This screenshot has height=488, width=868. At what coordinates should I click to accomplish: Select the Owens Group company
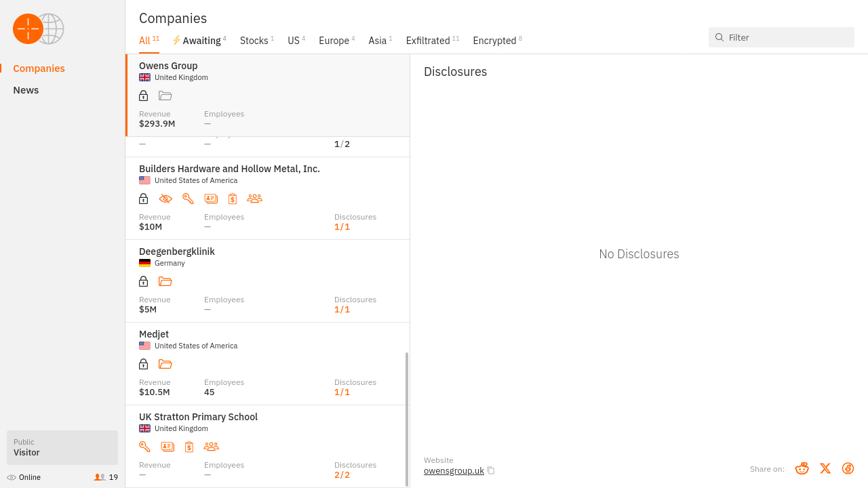[268, 96]
